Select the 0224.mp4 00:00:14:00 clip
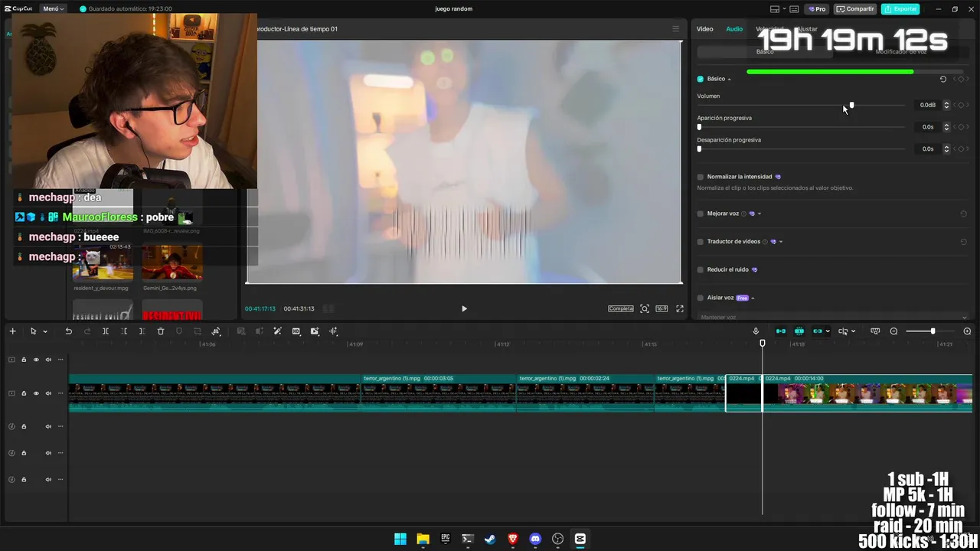980x551 pixels. coord(867,393)
